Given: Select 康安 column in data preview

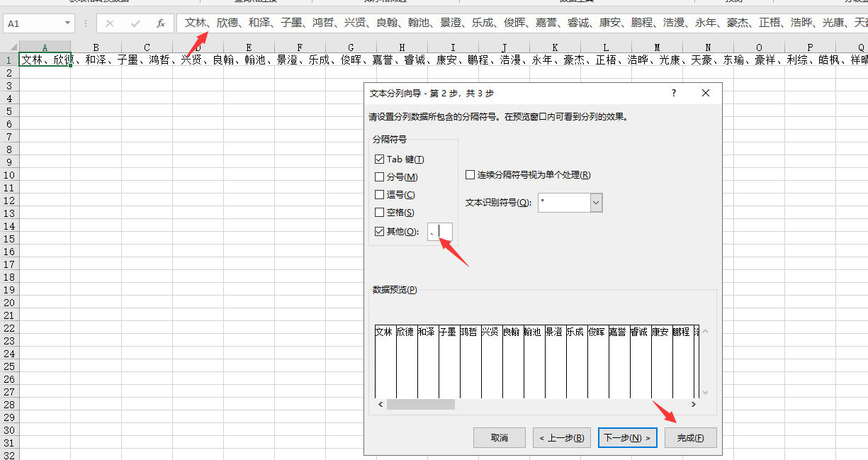Looking at the screenshot, I should pyautogui.click(x=662, y=361).
